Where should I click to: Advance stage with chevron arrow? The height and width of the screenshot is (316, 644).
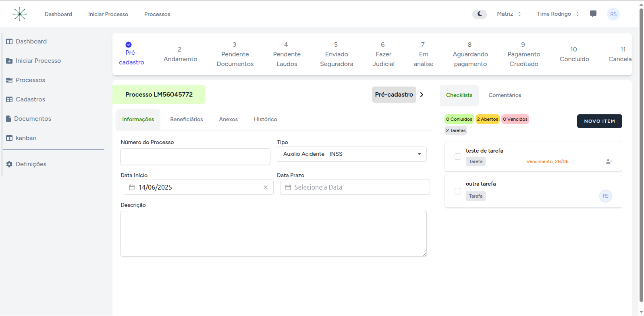(422, 95)
